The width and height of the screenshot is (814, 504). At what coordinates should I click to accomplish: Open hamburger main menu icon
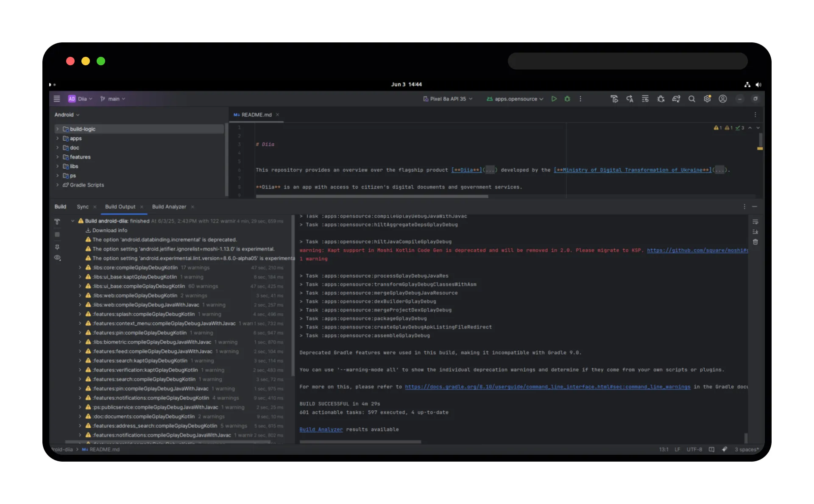point(57,99)
